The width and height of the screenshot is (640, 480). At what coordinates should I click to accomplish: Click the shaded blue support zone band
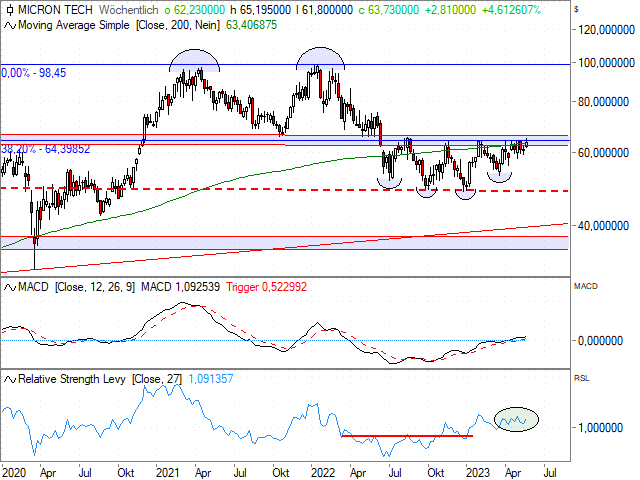284,243
